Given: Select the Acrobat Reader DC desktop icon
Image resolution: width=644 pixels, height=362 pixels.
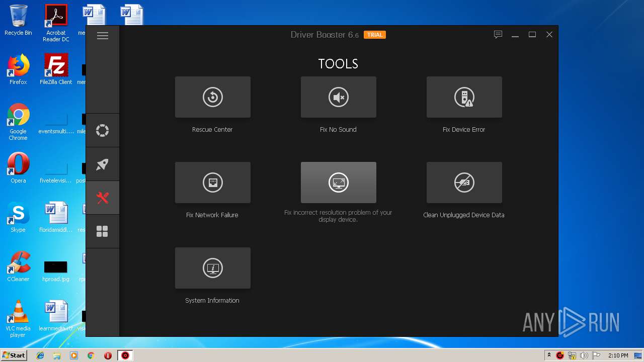Looking at the screenshot, I should coord(56,23).
